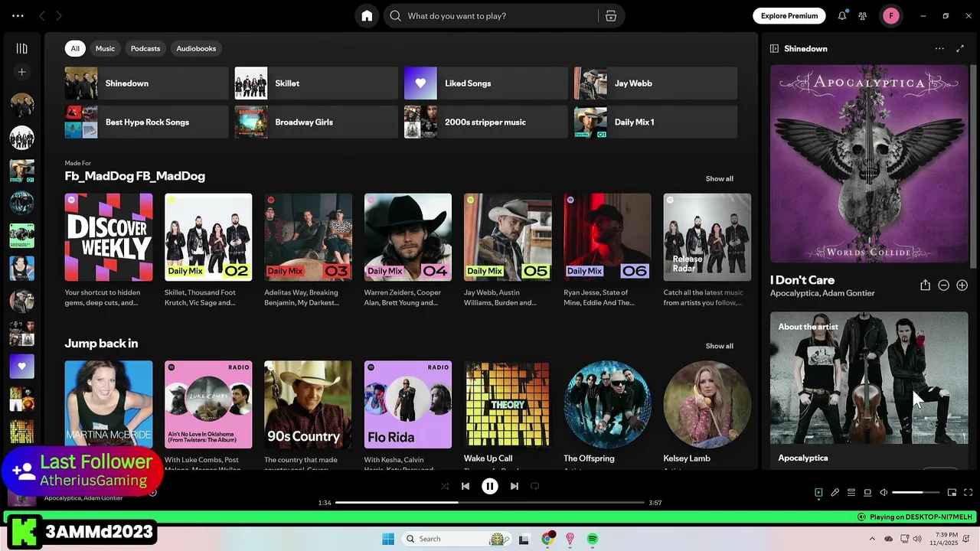Viewport: 980px width, 551px height.
Task: Click Explore Premium button
Action: point(789,15)
